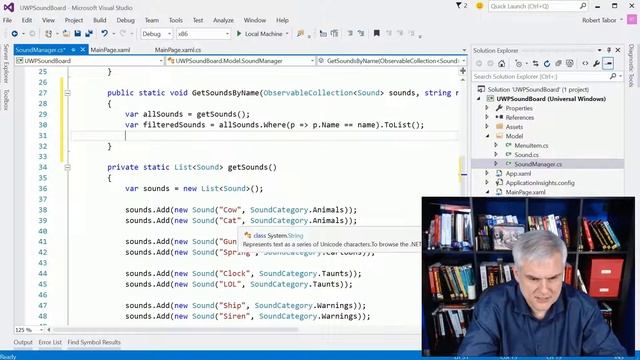Open the Find Symbol Results tab
Viewport: 640px width, 360px height.
click(94, 342)
